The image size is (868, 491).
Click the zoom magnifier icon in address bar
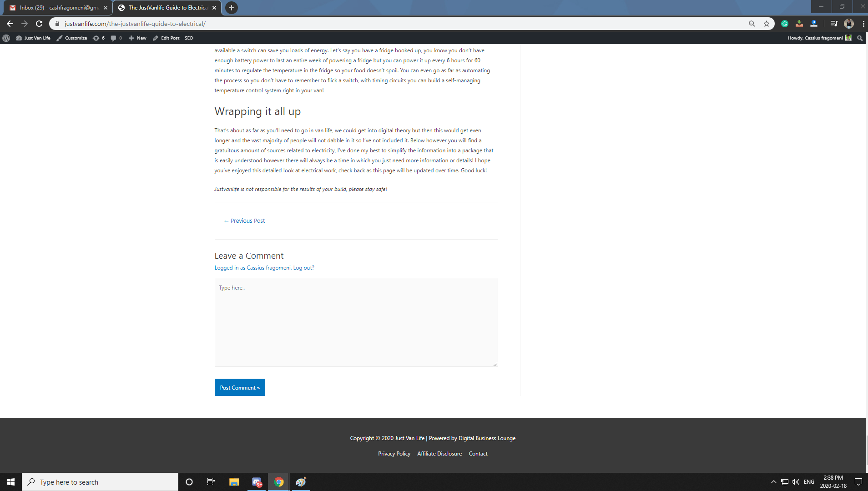pos(752,24)
